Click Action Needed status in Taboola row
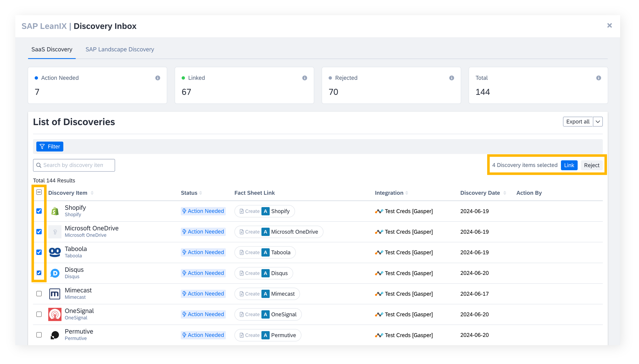 click(203, 252)
